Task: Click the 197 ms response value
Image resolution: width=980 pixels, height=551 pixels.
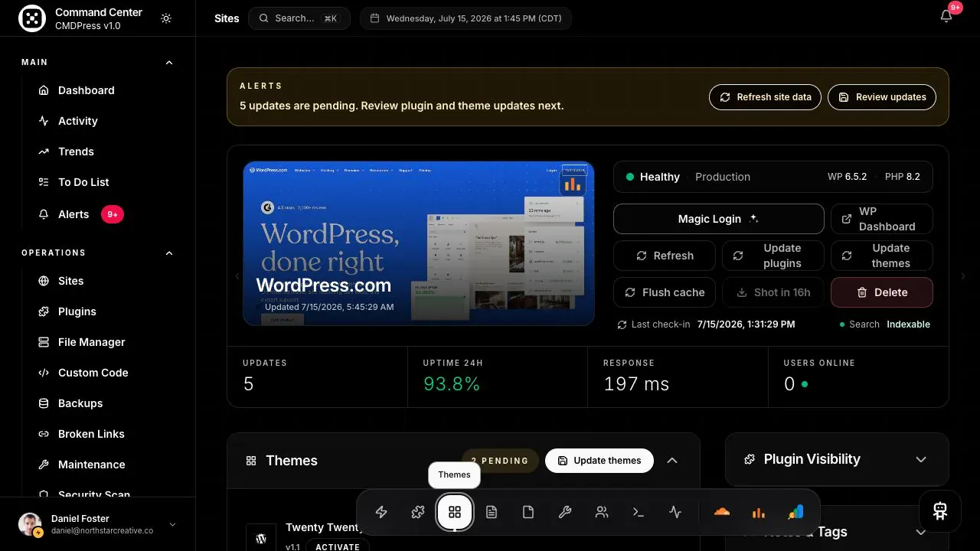Action: coord(636,384)
